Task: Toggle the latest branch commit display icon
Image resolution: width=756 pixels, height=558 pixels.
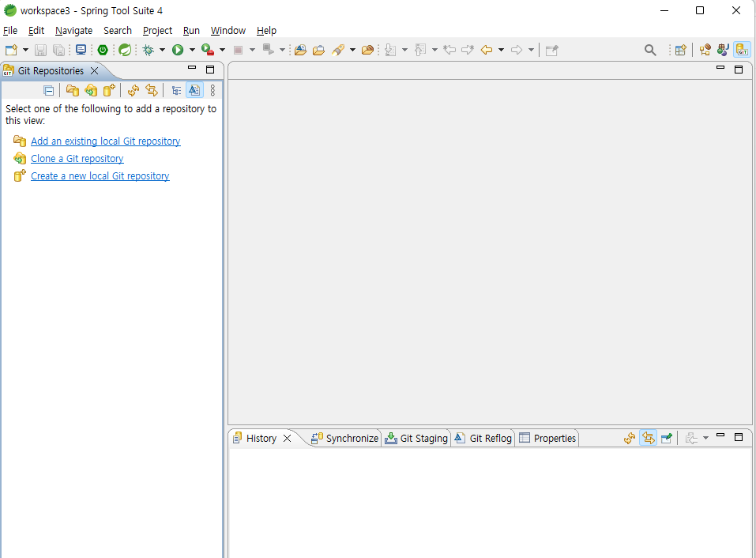Action: click(194, 90)
